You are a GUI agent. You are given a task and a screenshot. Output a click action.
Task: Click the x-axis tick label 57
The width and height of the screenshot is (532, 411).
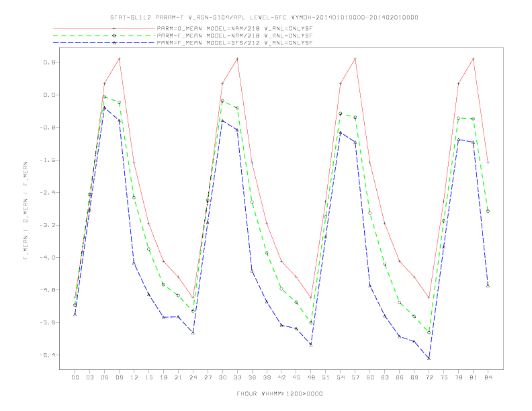(x=355, y=377)
